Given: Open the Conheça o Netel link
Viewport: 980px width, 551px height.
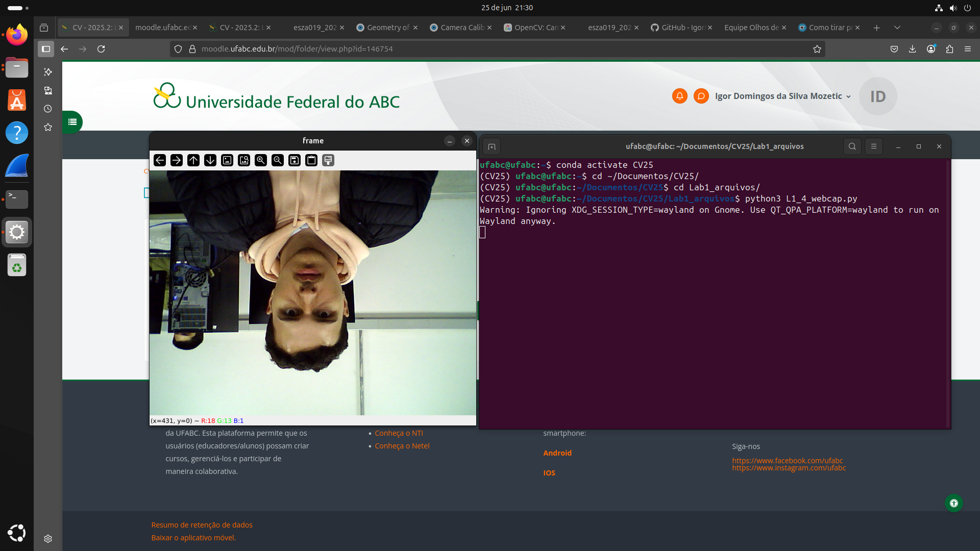Looking at the screenshot, I should pyautogui.click(x=402, y=446).
